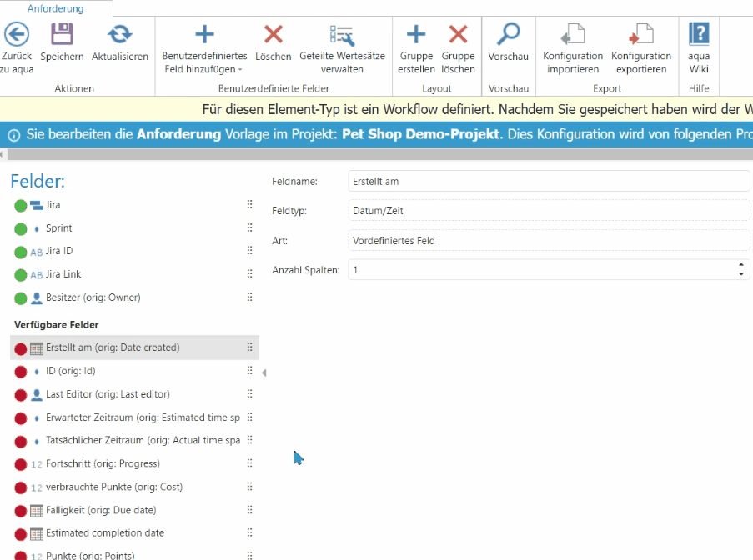
Task: Open the aqua Wiki help
Action: pos(698,34)
